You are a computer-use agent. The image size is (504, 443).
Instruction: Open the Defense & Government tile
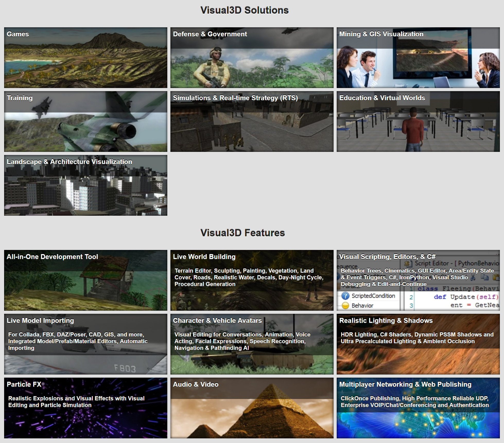[x=252, y=58]
